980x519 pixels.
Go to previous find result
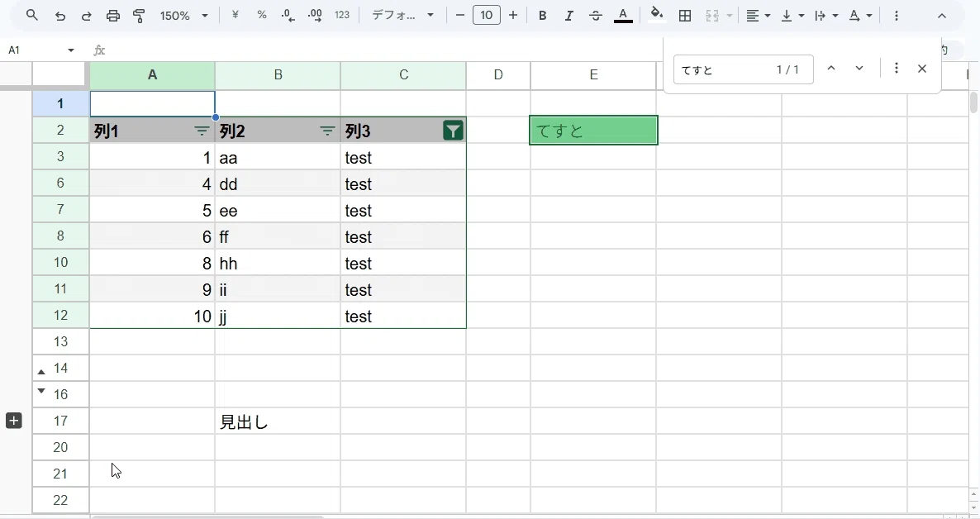pyautogui.click(x=831, y=68)
